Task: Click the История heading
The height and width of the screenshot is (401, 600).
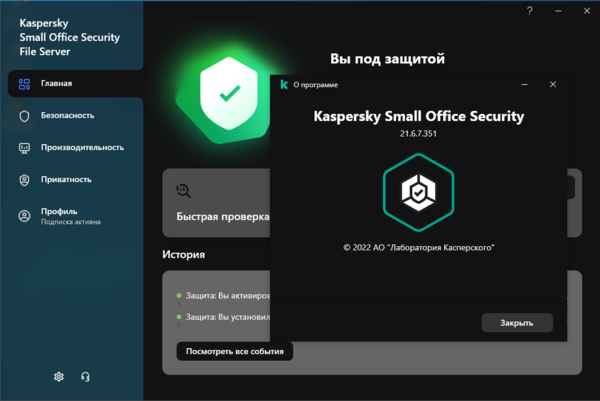Action: point(183,254)
